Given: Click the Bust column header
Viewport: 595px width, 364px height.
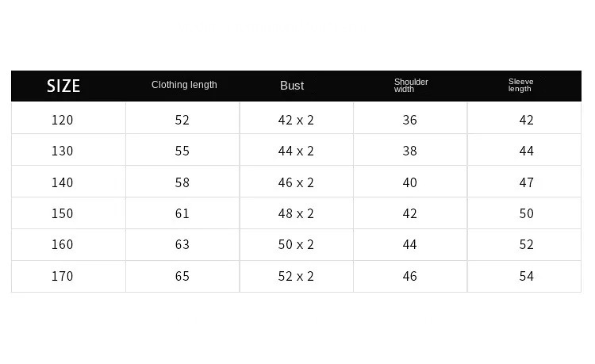Looking at the screenshot, I should tap(292, 86).
